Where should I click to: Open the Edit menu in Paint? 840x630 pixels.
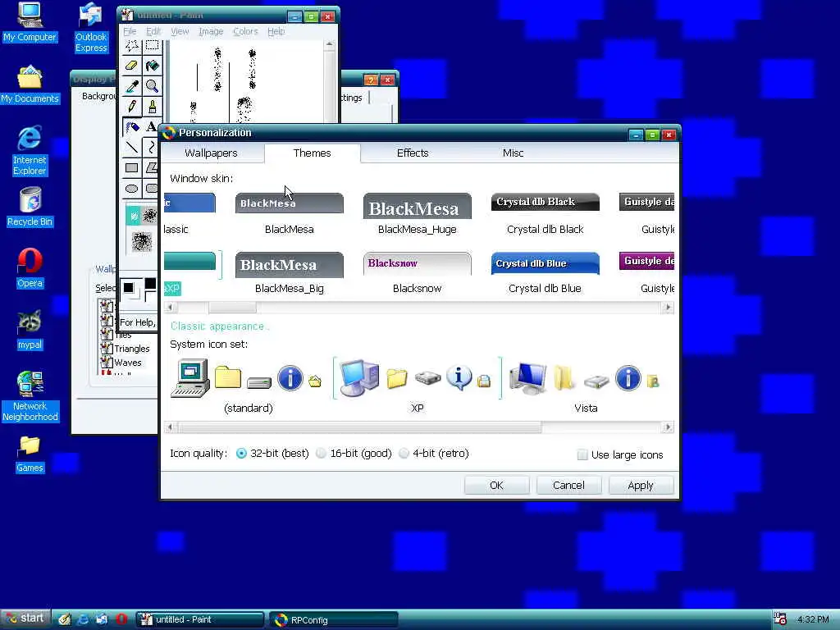coord(153,32)
